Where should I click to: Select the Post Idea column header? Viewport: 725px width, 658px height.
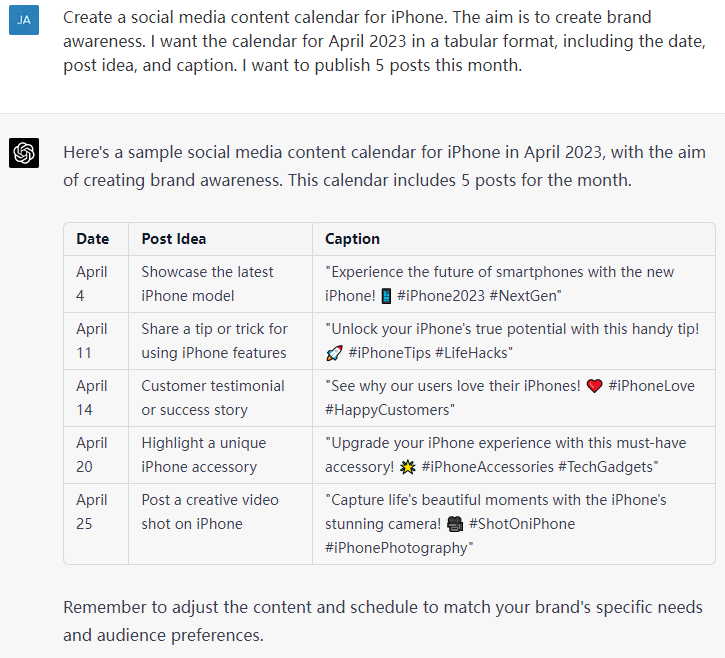[174, 239]
